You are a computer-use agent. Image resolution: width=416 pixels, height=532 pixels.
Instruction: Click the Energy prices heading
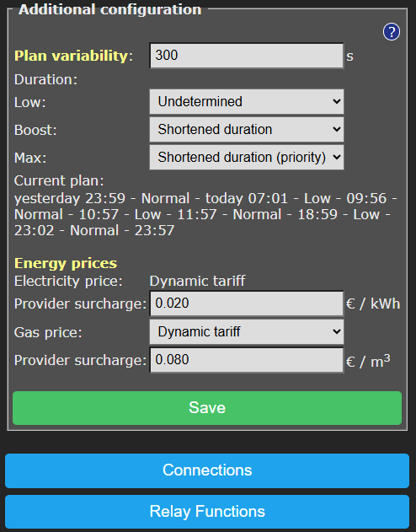click(x=66, y=263)
